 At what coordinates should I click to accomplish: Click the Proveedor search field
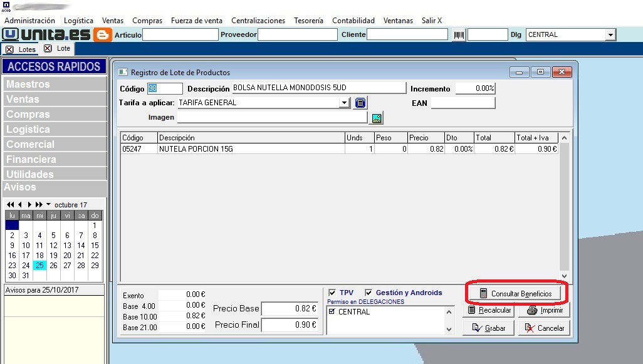(x=297, y=35)
